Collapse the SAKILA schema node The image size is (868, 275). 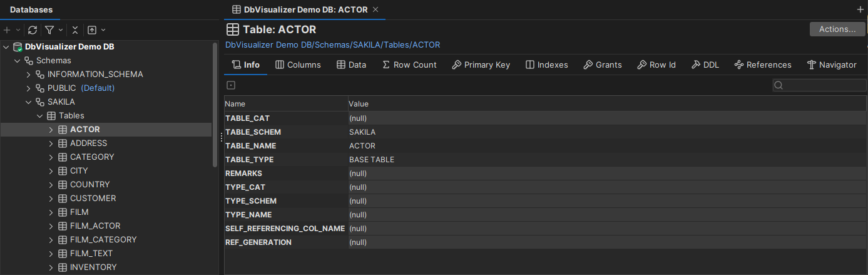pyautogui.click(x=29, y=102)
